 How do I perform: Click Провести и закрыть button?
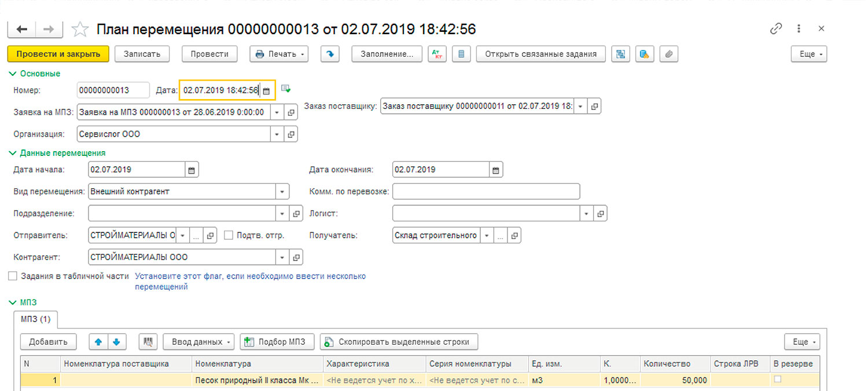(x=58, y=54)
